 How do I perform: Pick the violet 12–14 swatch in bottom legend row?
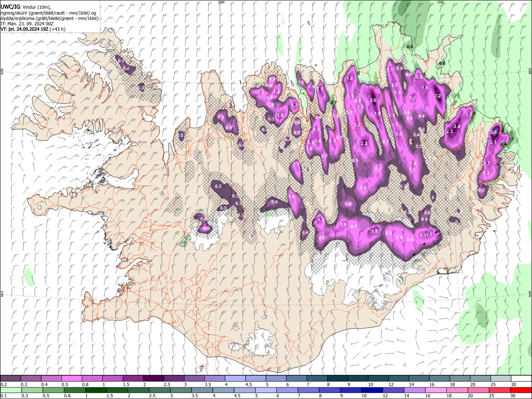click(393, 390)
